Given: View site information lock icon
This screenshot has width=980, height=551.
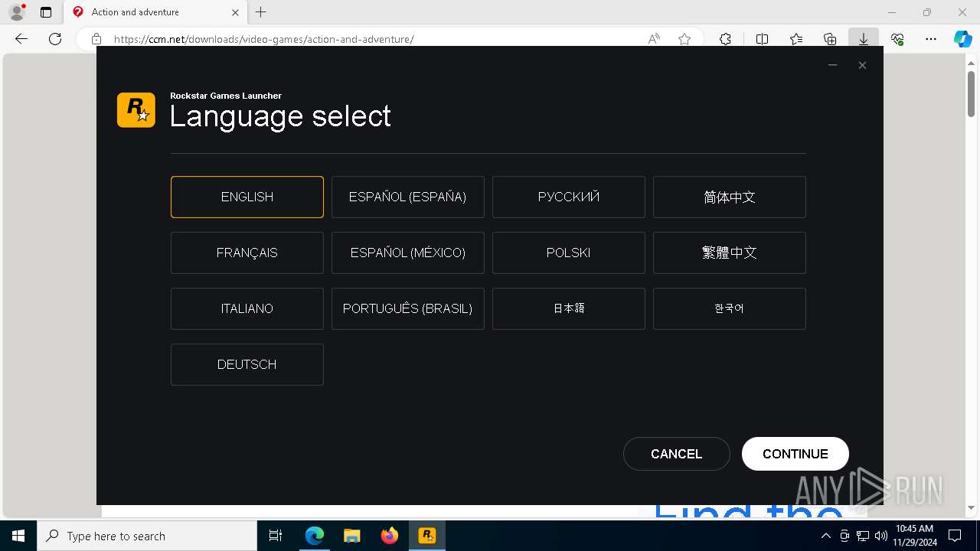Looking at the screenshot, I should (96, 39).
